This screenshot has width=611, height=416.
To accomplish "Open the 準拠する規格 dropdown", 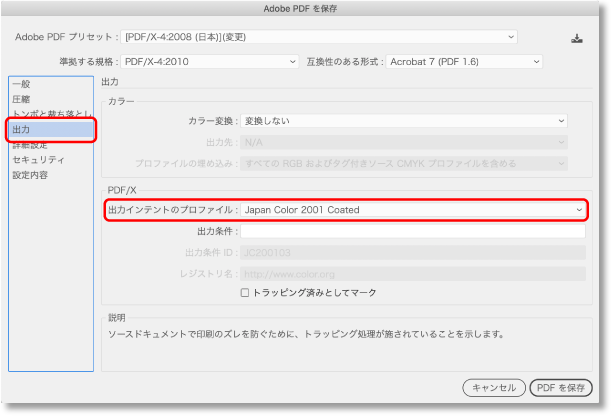I will 210,62.
